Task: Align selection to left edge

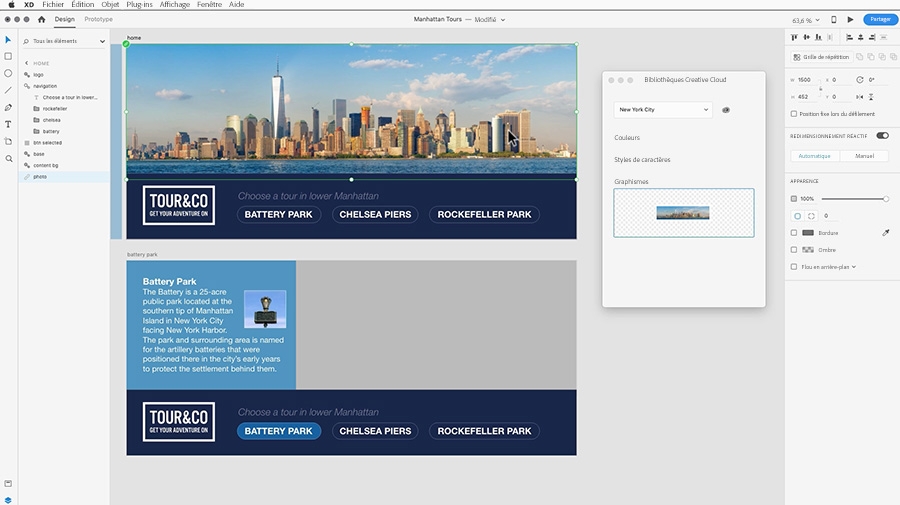Action: click(x=849, y=37)
